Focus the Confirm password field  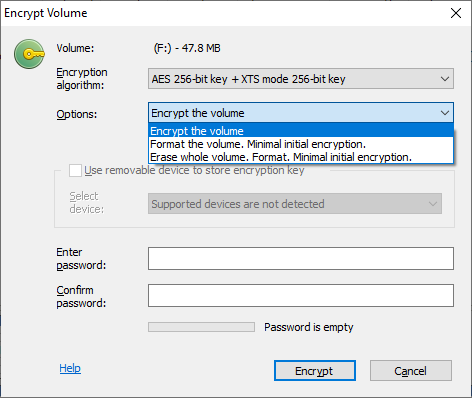[x=301, y=295]
